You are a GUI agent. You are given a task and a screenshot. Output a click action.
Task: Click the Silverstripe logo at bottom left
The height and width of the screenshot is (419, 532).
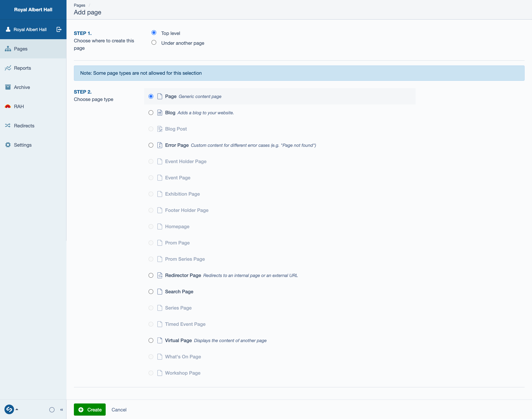click(x=9, y=409)
